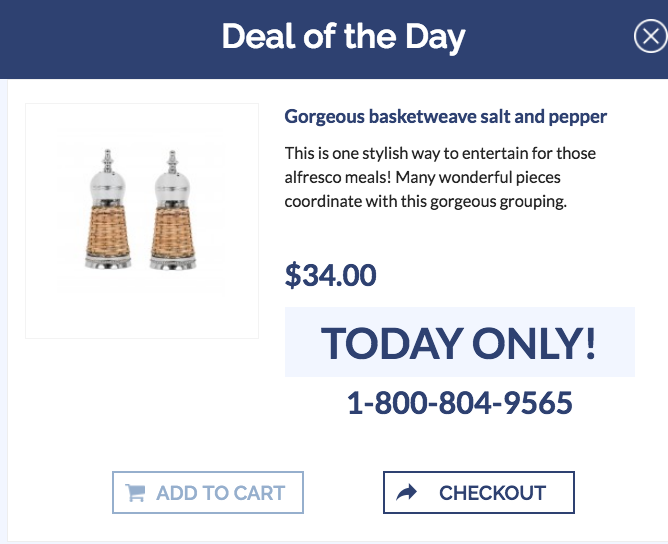The width and height of the screenshot is (668, 544).
Task: Open the Gorgeous basketweave salt and pepper title
Action: pos(445,117)
